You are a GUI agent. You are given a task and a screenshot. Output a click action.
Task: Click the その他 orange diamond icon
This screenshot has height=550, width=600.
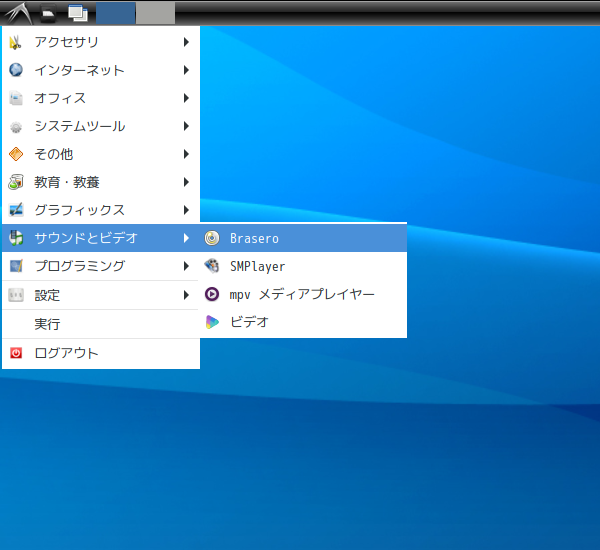point(16,154)
